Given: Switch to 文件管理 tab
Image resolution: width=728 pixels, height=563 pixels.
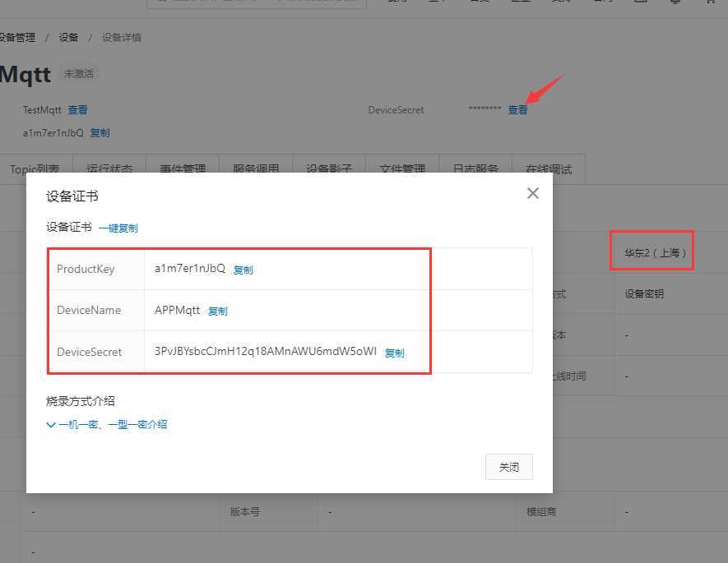Looking at the screenshot, I should 402,168.
